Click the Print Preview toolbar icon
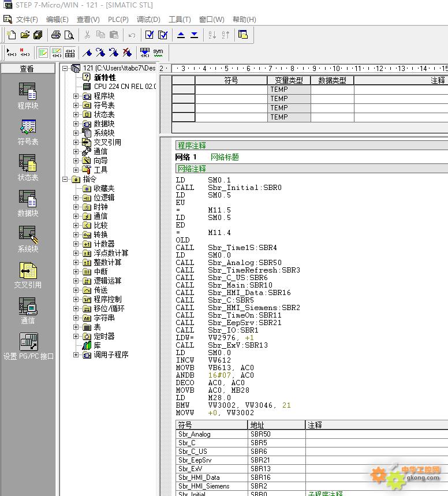This screenshot has height=496, width=448. (69, 35)
